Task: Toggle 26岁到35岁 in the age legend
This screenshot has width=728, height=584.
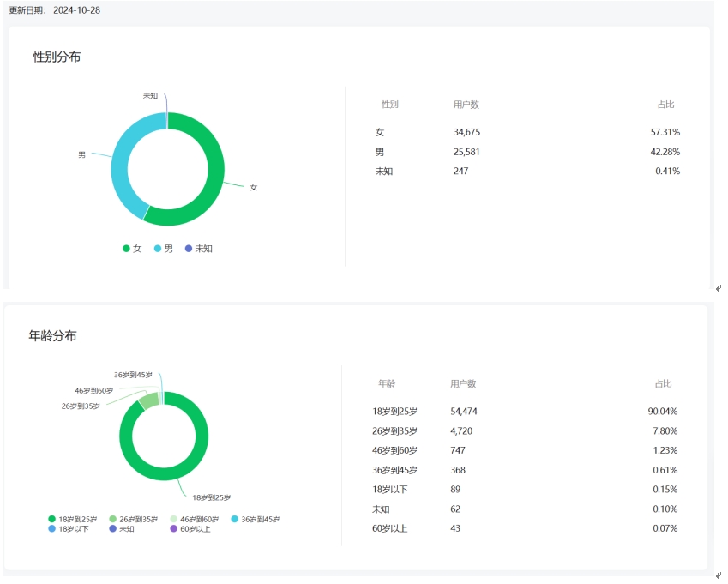Action: coord(133,519)
